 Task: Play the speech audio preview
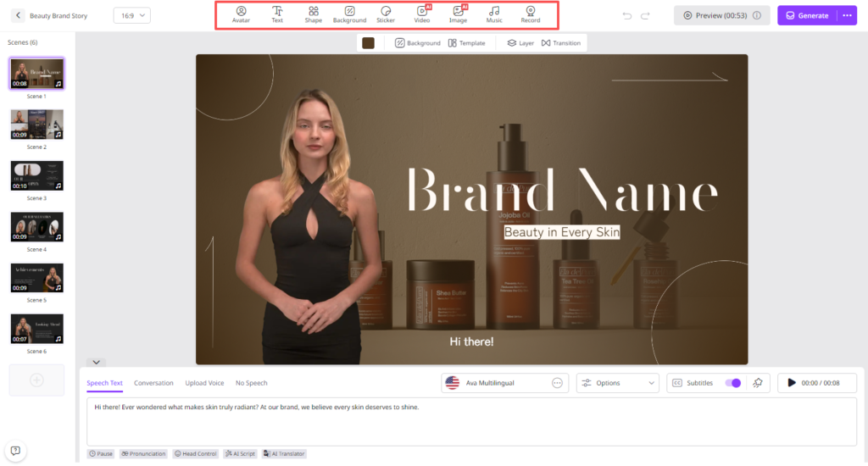tap(792, 383)
